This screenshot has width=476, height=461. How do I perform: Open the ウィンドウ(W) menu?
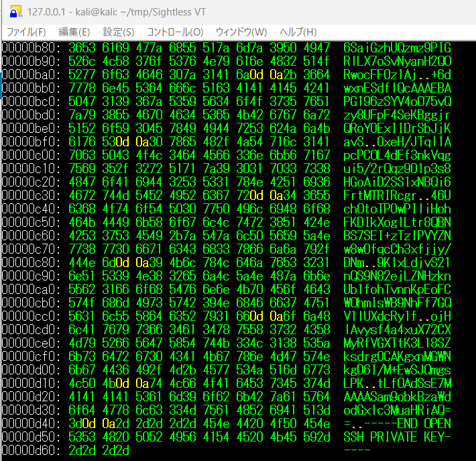point(241,32)
